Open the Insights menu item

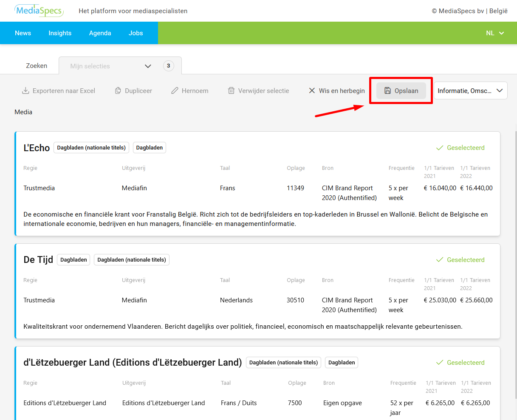pyautogui.click(x=60, y=33)
